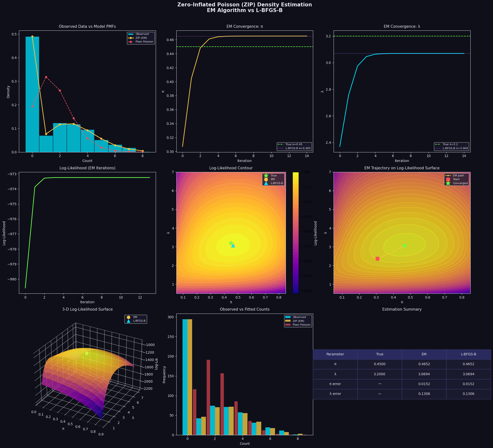Click the EM marker on 3-D surface
The width and height of the screenshot is (493, 448).
click(87, 353)
